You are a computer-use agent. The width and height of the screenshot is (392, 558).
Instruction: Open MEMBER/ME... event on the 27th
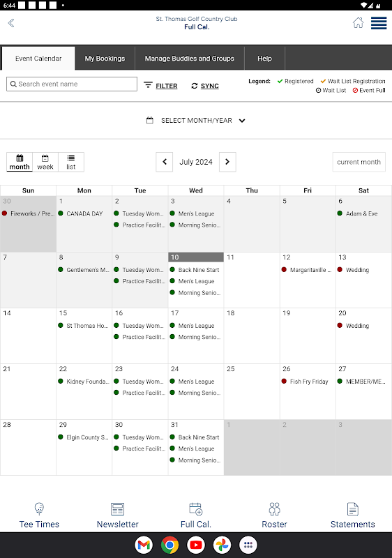click(362, 382)
